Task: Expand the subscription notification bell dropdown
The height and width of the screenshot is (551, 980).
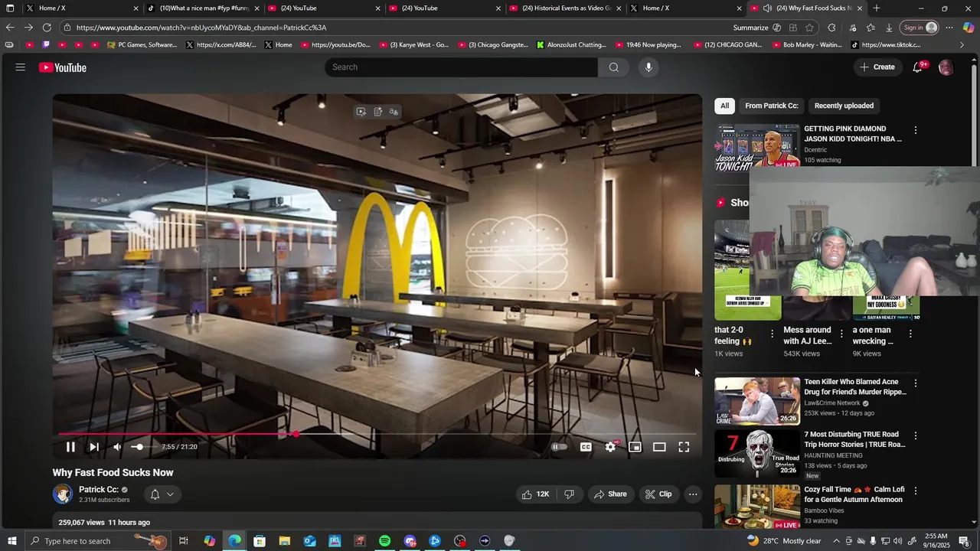Action: click(162, 494)
